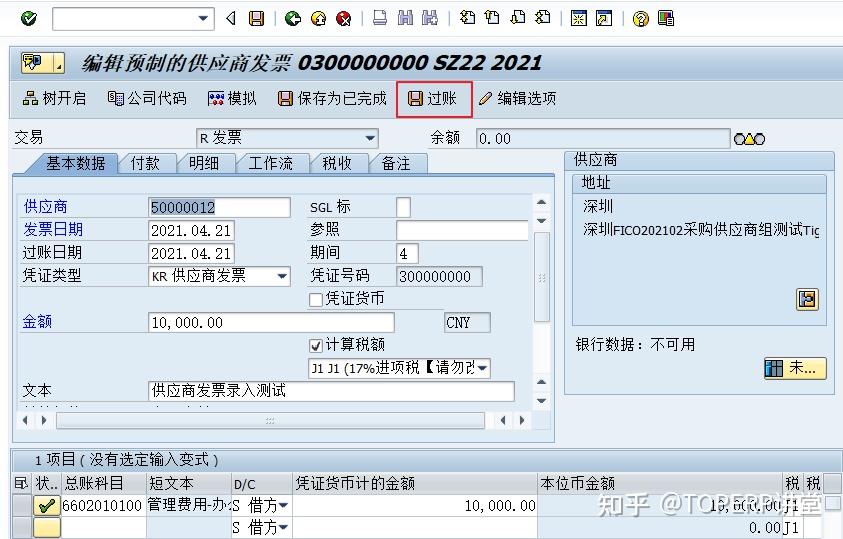Click the 余额 balance field
This screenshot has height=539, width=843.
click(x=603, y=139)
